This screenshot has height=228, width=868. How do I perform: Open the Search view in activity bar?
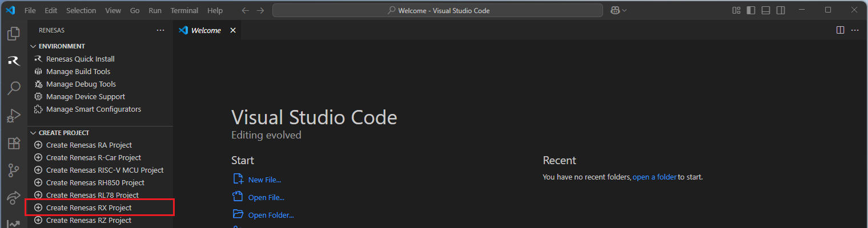click(x=13, y=88)
